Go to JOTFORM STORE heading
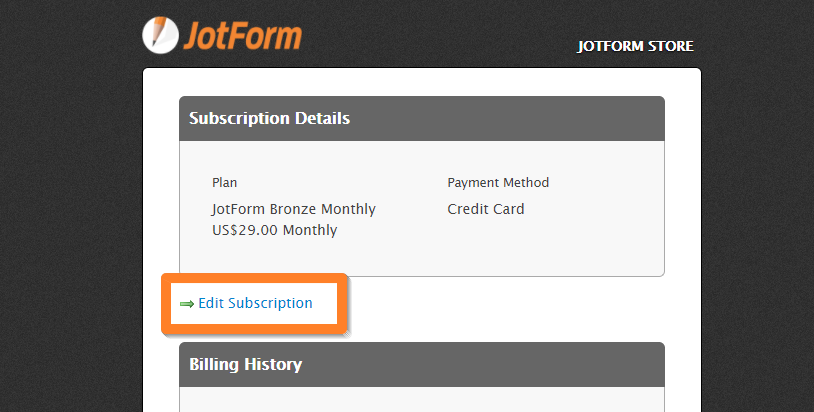This screenshot has height=412, width=814. [x=635, y=46]
